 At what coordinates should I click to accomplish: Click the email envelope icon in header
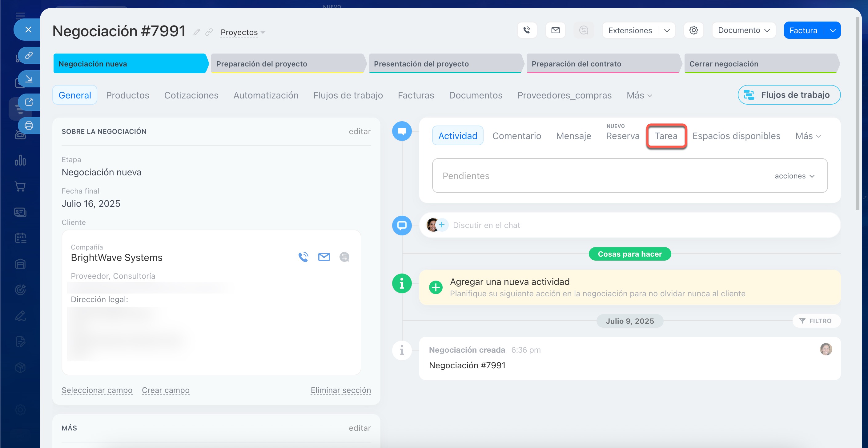point(555,30)
